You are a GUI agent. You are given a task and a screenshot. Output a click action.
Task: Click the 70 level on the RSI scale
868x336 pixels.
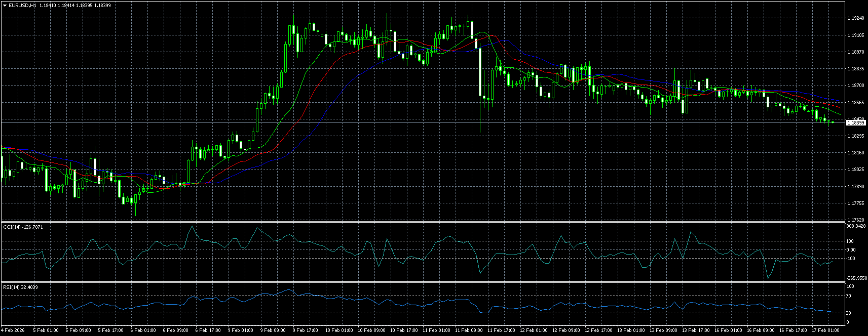849,297
